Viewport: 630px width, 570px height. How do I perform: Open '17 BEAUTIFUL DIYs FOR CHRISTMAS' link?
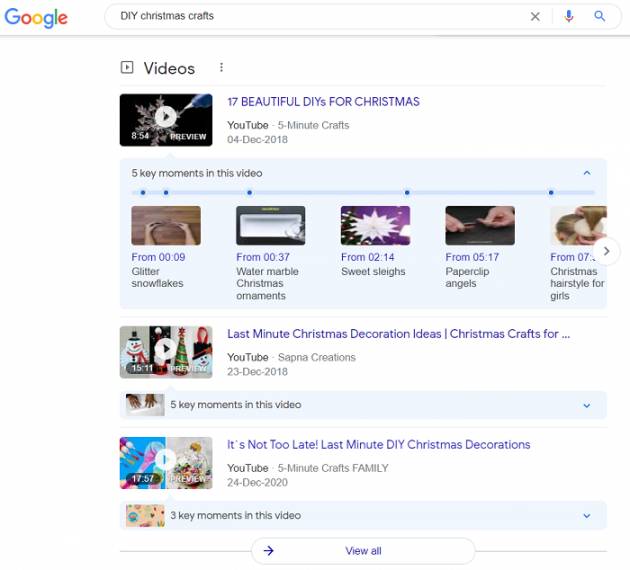(x=323, y=102)
